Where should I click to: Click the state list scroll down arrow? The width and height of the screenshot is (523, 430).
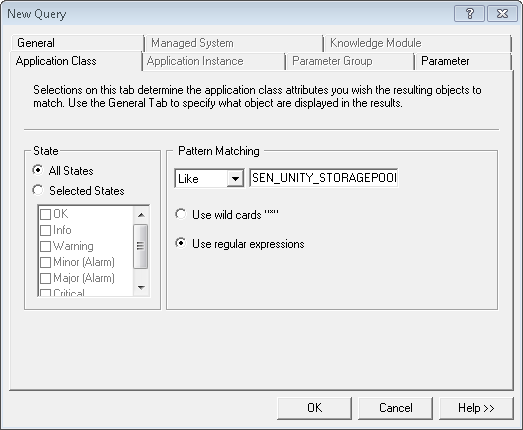141,288
